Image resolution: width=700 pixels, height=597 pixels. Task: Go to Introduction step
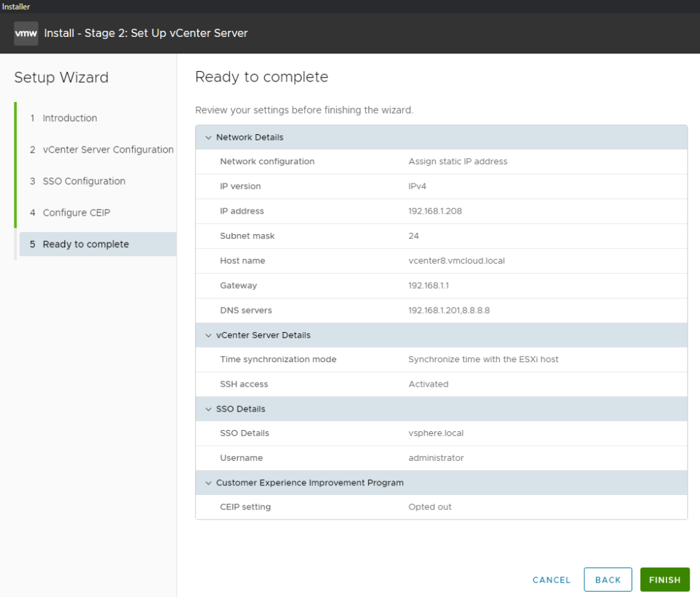click(70, 118)
